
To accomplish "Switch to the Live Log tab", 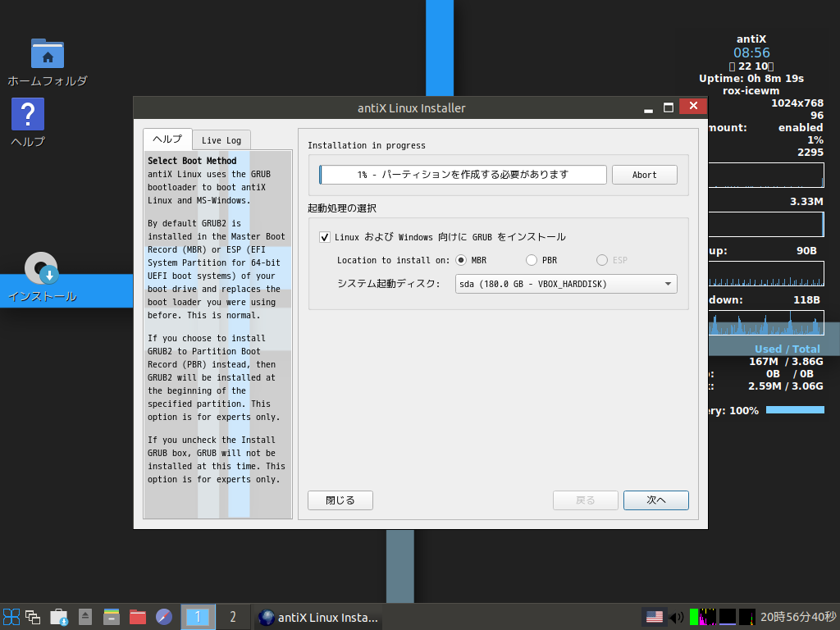I will [221, 140].
